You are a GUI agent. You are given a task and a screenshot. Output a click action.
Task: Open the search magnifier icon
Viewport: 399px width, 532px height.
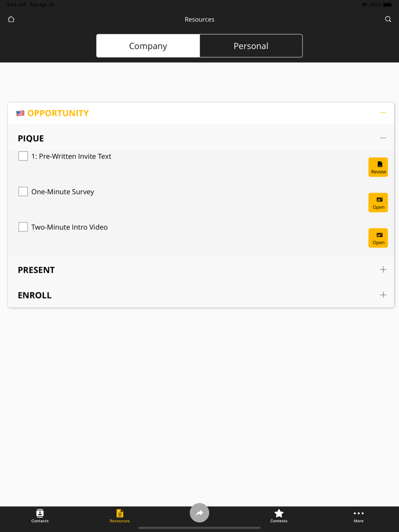(x=388, y=19)
